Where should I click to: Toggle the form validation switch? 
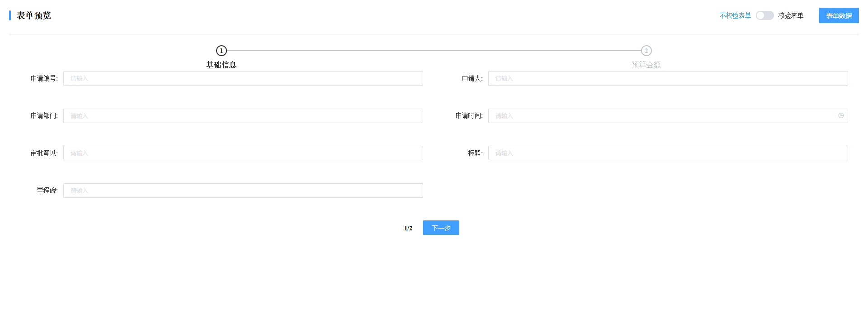(x=764, y=15)
